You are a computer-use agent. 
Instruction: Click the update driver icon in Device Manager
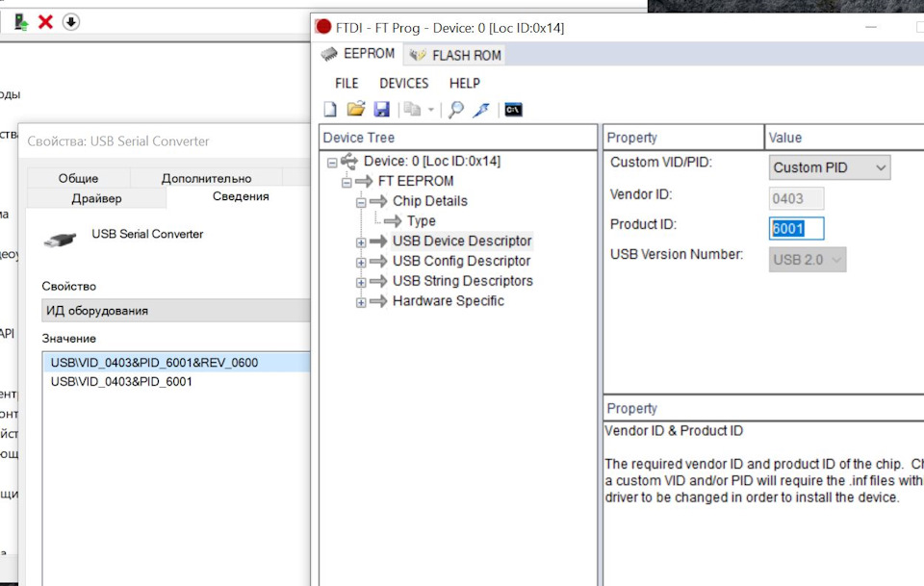[21, 22]
